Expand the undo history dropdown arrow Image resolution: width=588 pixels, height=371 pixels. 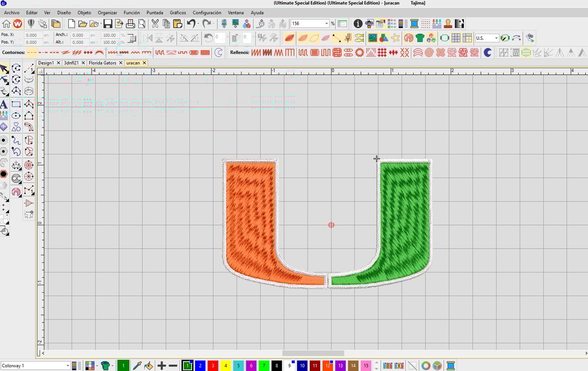[198, 24]
